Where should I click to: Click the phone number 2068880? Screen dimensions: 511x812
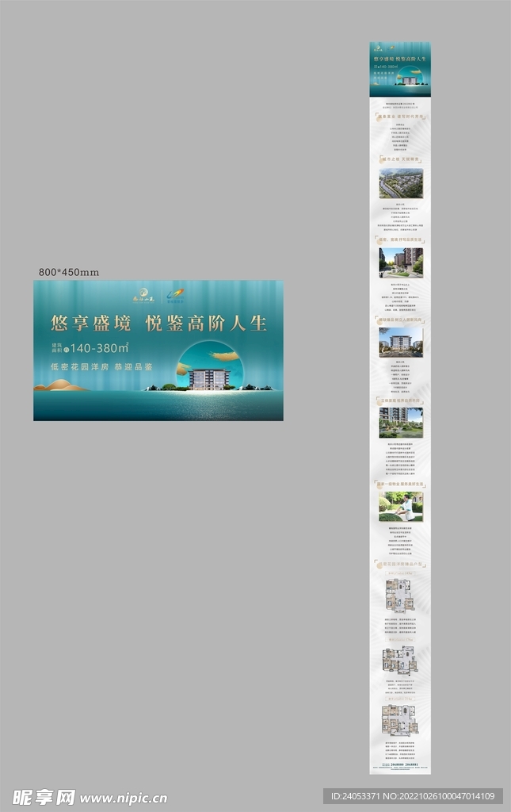coord(397,765)
